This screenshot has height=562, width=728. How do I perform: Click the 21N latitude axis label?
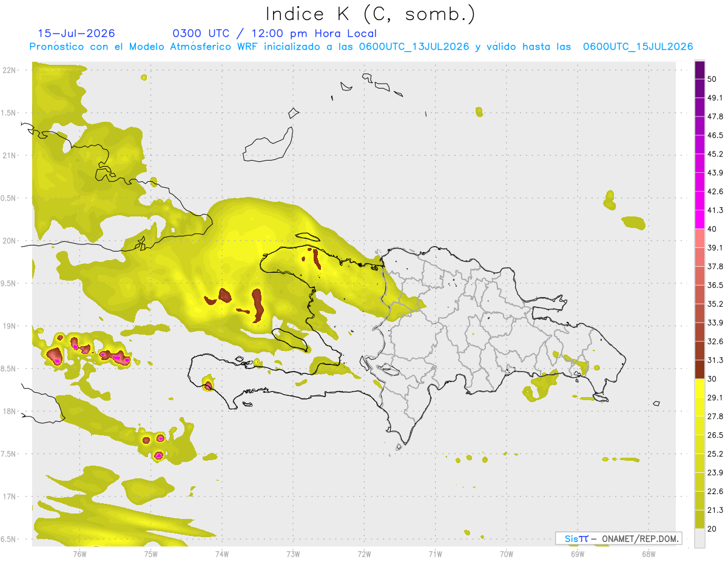(x=10, y=155)
